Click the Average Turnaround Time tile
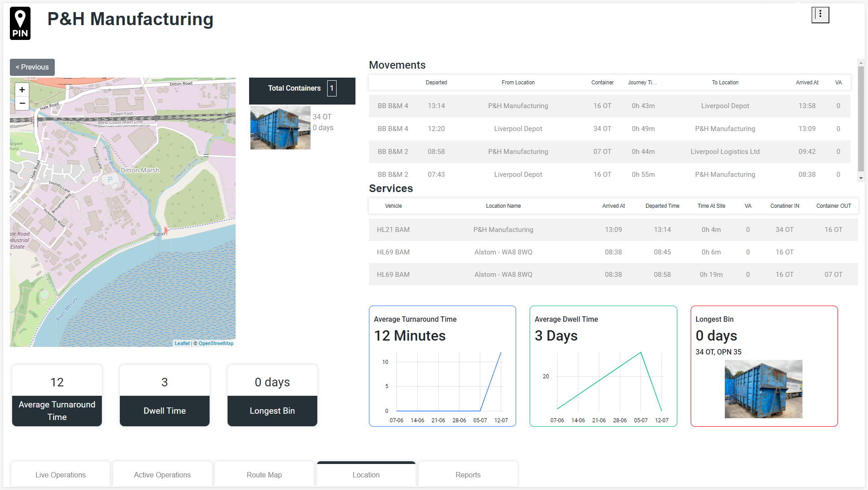This screenshot has width=868, height=490. [57, 395]
